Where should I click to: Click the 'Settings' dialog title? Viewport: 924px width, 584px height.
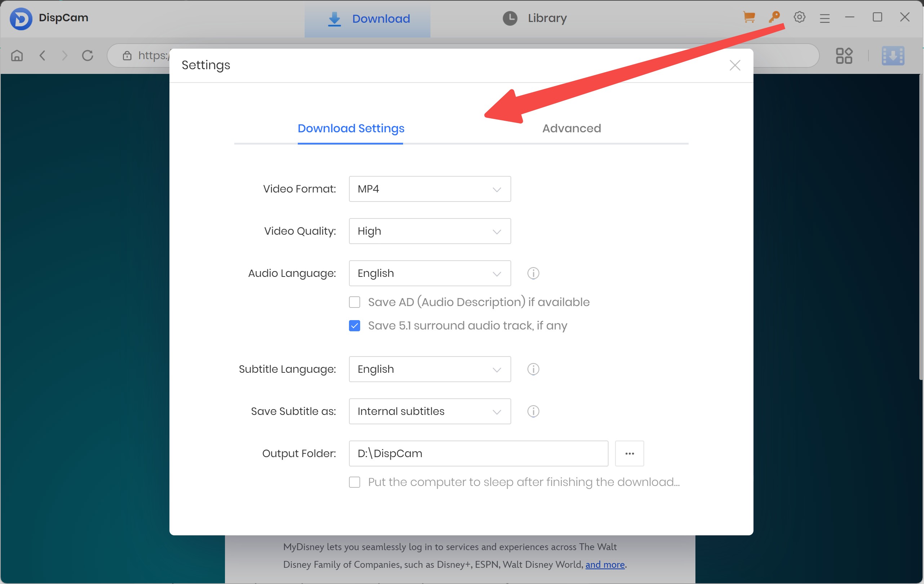point(206,65)
